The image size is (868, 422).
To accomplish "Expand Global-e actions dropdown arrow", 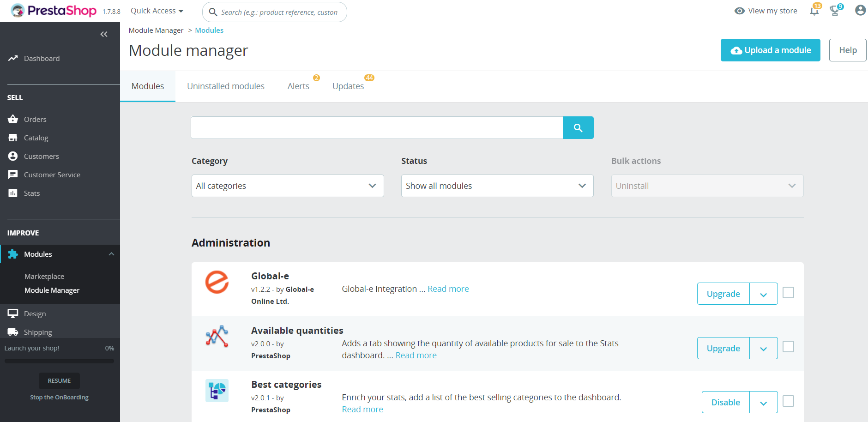I will (x=764, y=294).
